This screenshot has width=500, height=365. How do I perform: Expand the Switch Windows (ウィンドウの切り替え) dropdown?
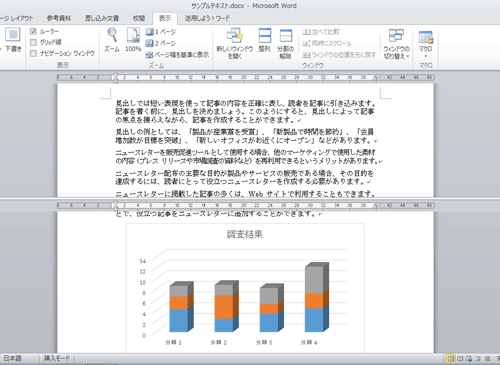pos(396,44)
